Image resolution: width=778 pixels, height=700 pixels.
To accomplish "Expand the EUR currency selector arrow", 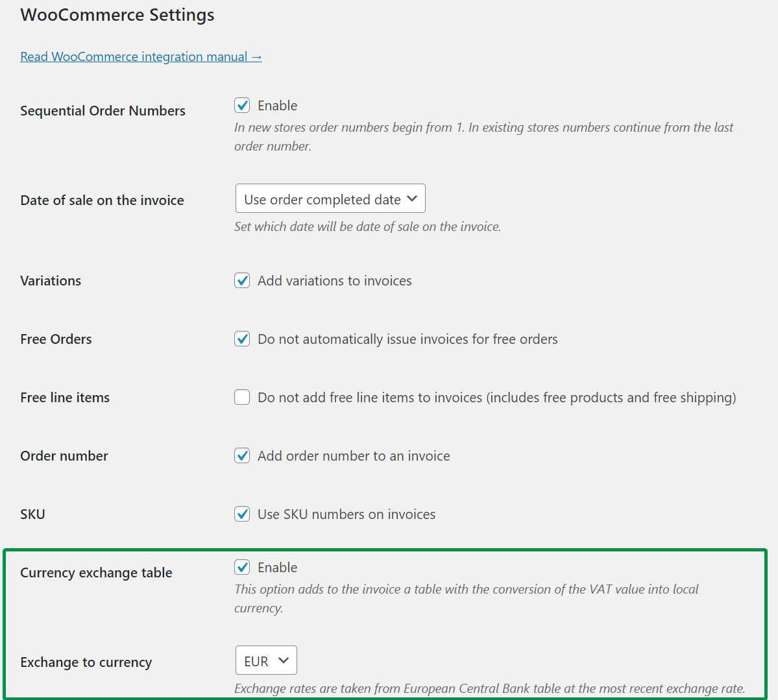I will coord(284,660).
